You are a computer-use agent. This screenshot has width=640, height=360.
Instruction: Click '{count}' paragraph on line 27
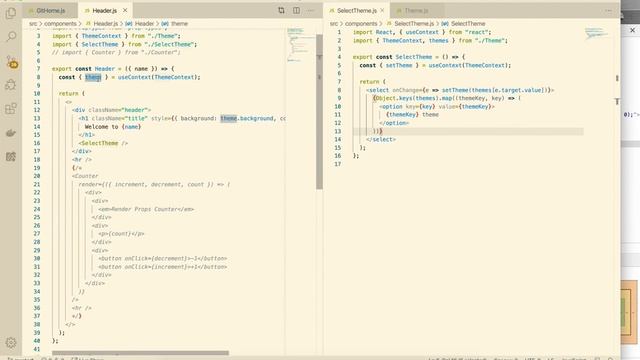click(121, 234)
